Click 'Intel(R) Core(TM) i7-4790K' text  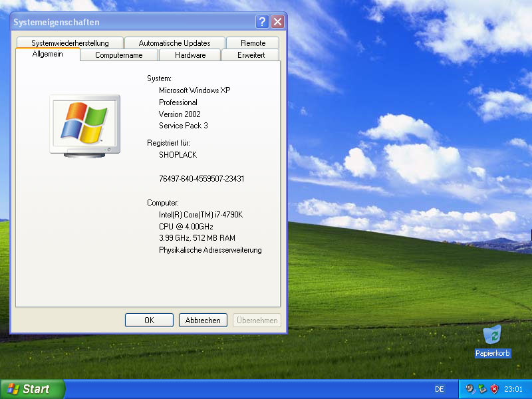(201, 214)
